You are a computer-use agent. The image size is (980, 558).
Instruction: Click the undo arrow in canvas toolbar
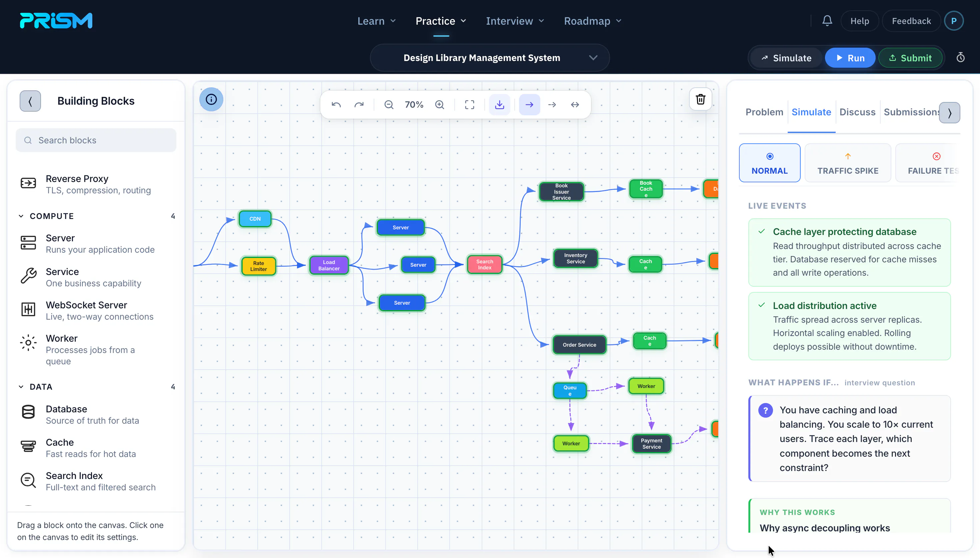pos(336,105)
